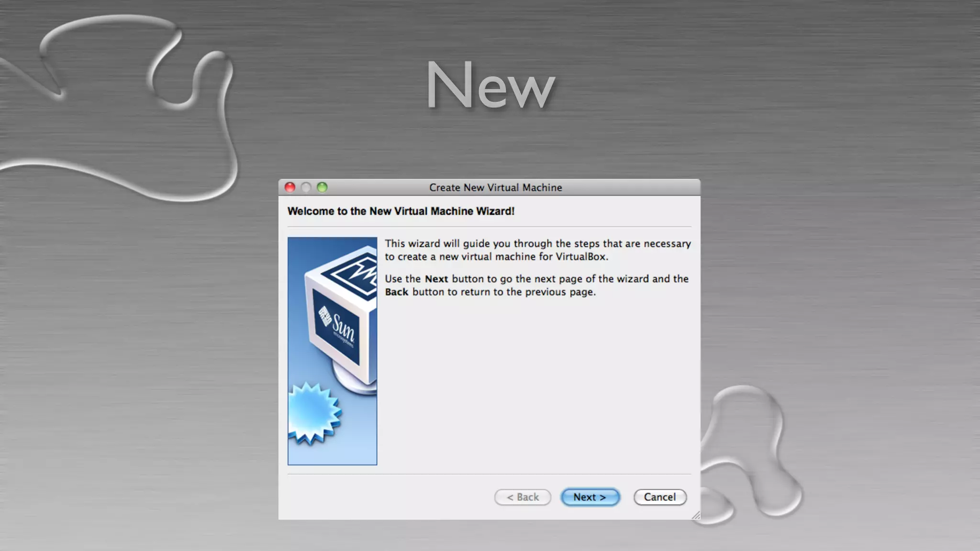
Task: Click the empty area below the wizard instructions
Action: pos(536,383)
